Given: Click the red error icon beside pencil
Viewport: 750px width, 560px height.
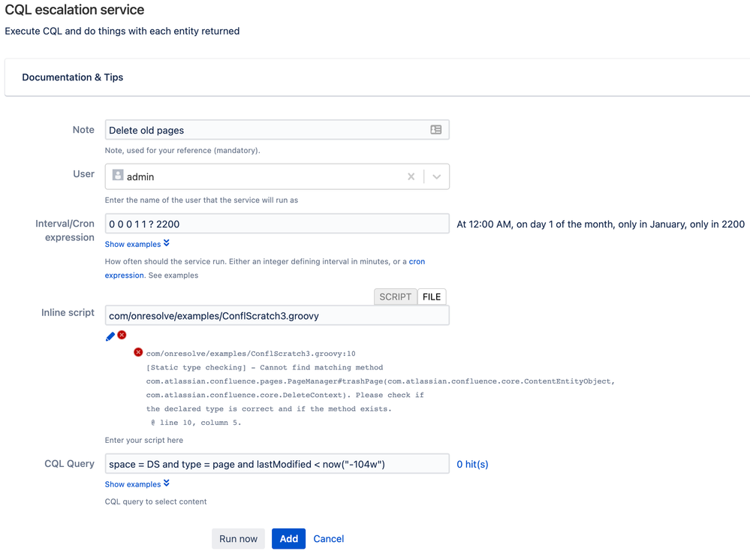Looking at the screenshot, I should click(x=122, y=335).
